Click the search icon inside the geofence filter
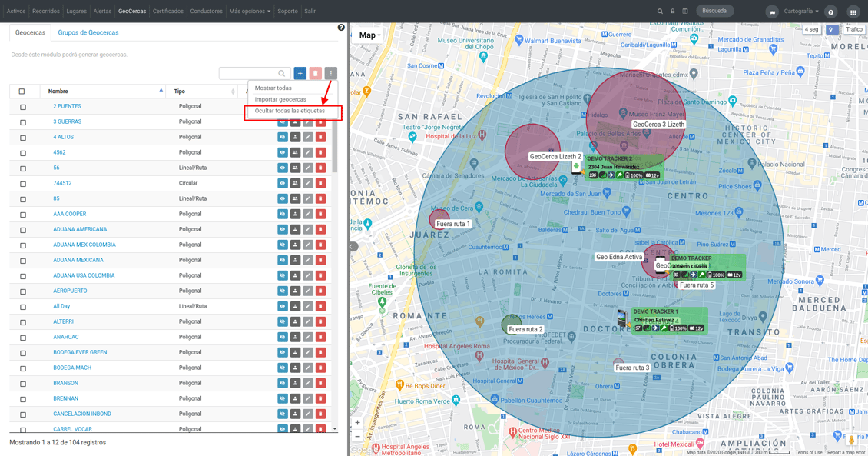Screen dimensions: 868x456 [282, 73]
